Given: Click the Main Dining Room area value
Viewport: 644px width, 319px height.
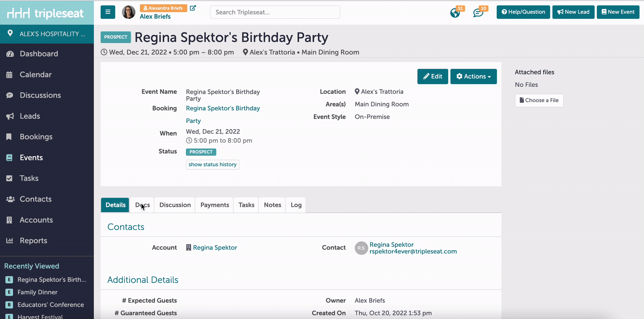Looking at the screenshot, I should click(382, 104).
